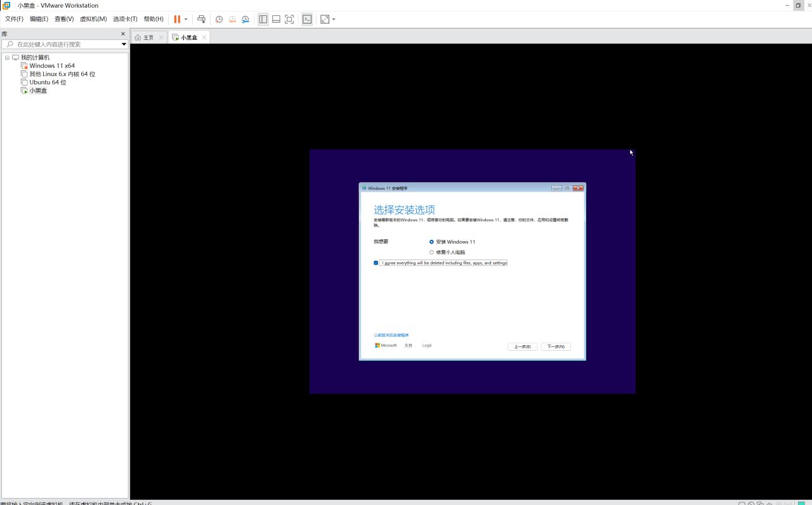Take a snapshot of this virtual machine

(219, 19)
